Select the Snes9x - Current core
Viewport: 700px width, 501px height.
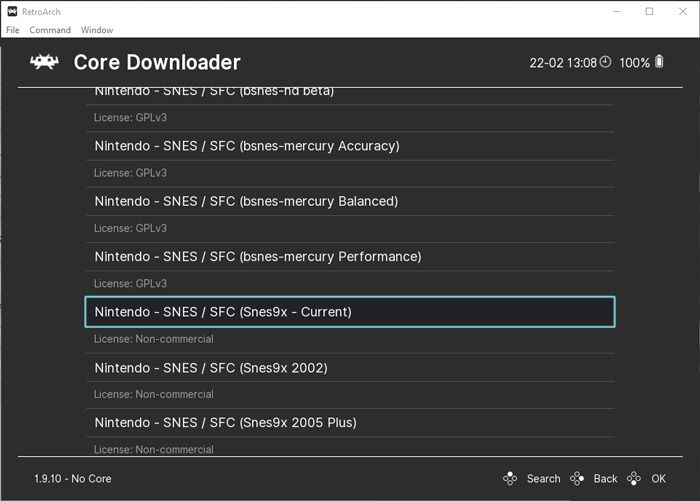pos(350,312)
